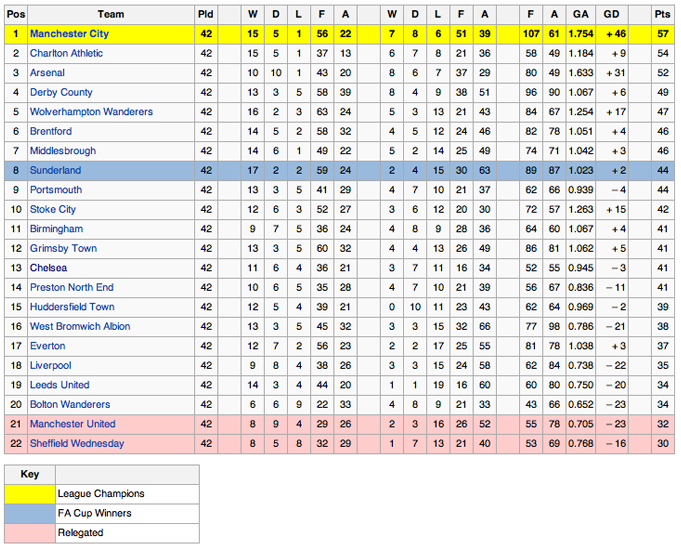The height and width of the screenshot is (550, 681).
Task: Visit the West Bromwich Albion link
Action: tap(80, 326)
